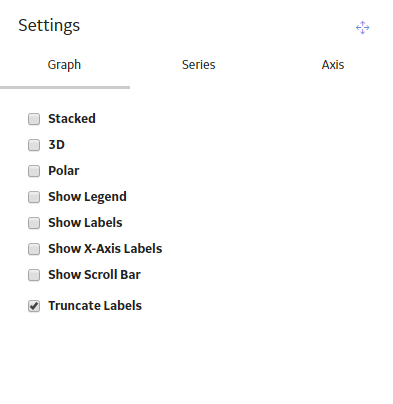The image size is (393, 404).
Task: Enable the Show X-Axis Labels checkbox
Action: click(x=34, y=249)
